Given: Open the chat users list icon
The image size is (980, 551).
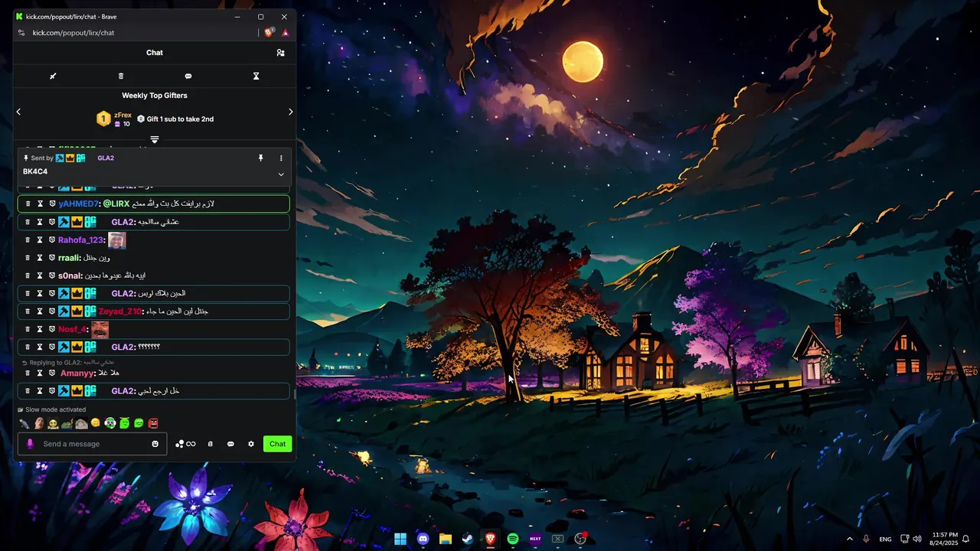Looking at the screenshot, I should tap(280, 53).
